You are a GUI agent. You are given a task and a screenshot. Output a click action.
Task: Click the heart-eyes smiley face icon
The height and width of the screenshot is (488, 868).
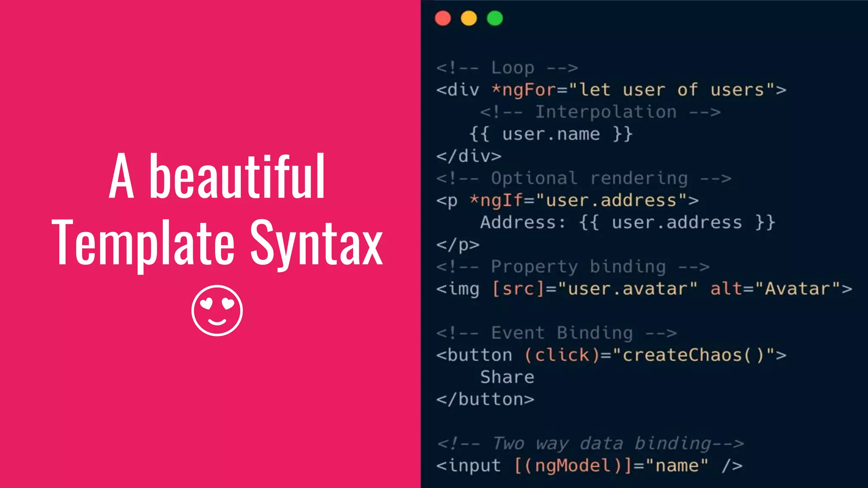click(217, 311)
